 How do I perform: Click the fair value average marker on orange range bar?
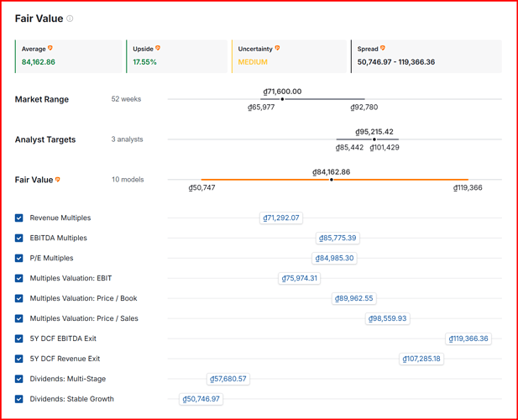[332, 180]
